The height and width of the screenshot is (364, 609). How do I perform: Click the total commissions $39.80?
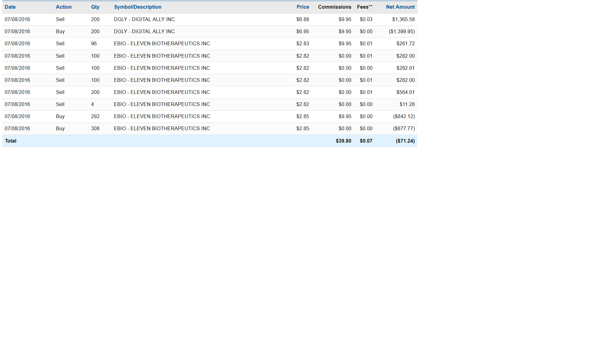pos(343,141)
